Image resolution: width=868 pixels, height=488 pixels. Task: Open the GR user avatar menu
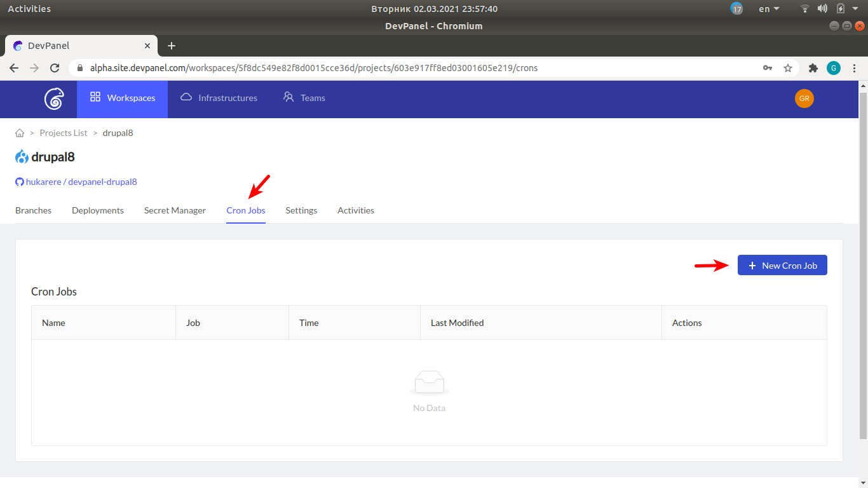click(804, 98)
